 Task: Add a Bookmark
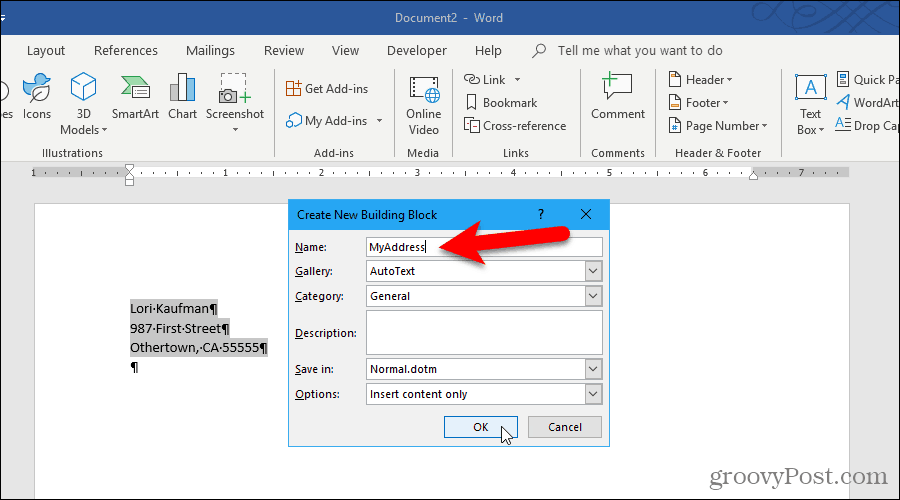pos(502,103)
